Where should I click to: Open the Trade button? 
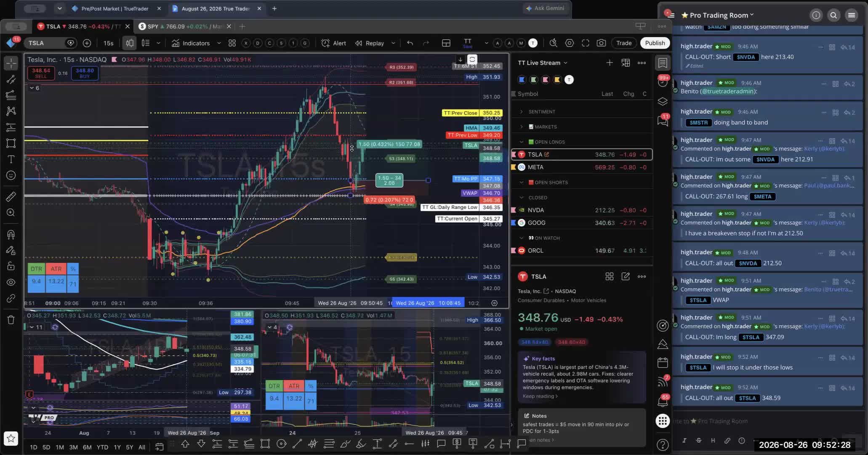(x=624, y=43)
